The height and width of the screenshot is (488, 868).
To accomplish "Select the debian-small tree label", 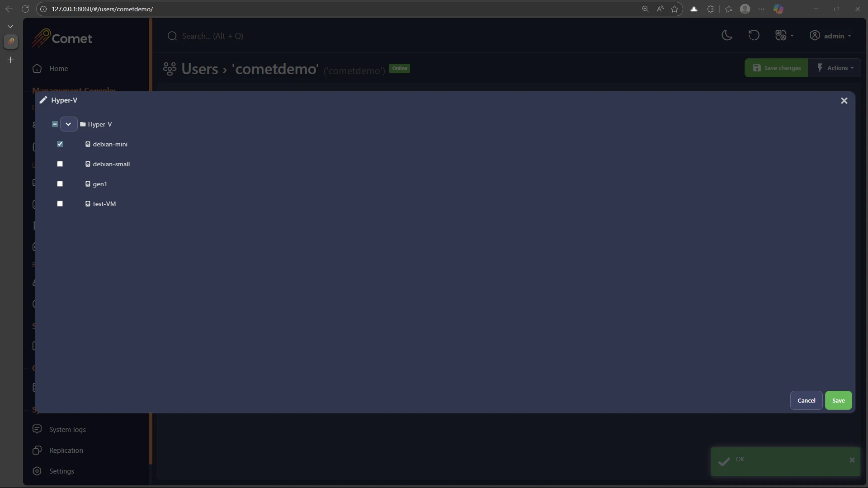I will point(111,164).
